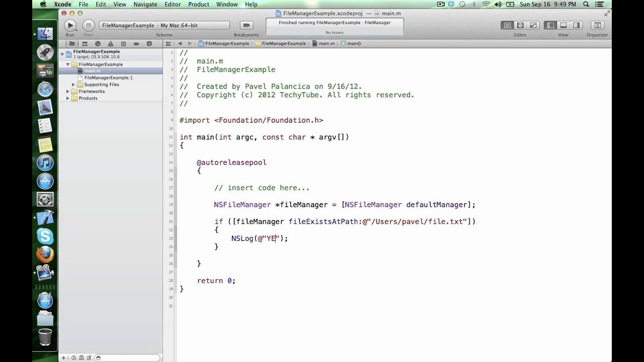644x362 pixels.
Task: Click the No Issues status text
Action: point(335,32)
